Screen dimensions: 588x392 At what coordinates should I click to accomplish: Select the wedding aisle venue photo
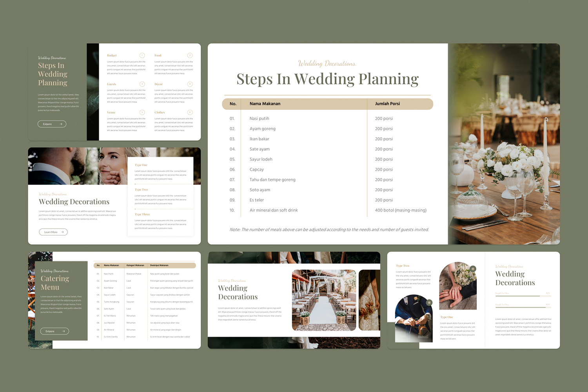(324, 300)
